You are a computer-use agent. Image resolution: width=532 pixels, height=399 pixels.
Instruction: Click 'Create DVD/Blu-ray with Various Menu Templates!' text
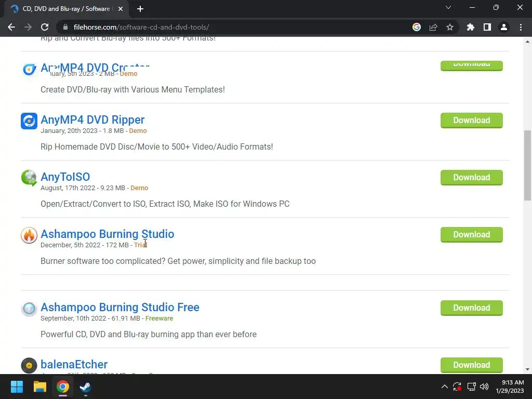click(132, 89)
